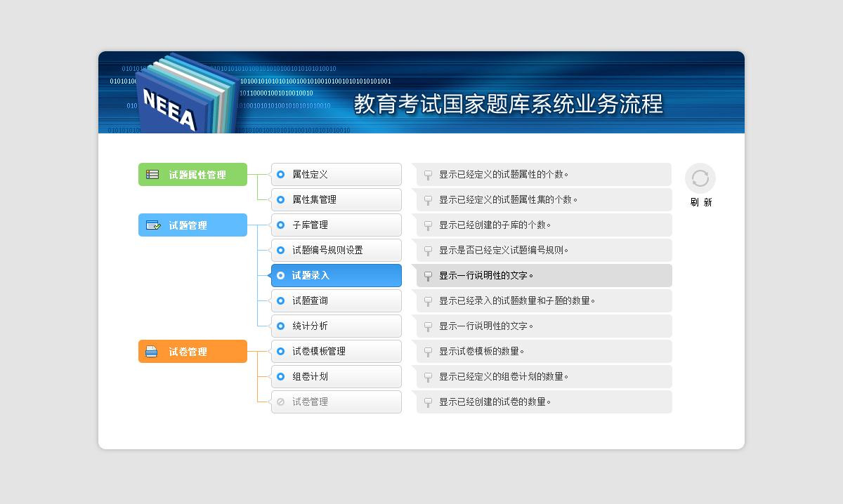Click pin icon before 显示已经创建的试卷的数量
This screenshot has height=504, width=843.
(x=428, y=403)
